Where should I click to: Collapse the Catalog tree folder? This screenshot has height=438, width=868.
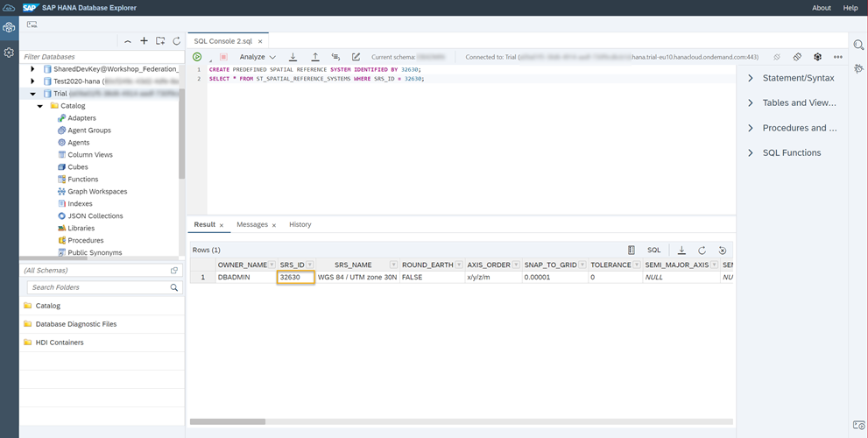coord(40,106)
